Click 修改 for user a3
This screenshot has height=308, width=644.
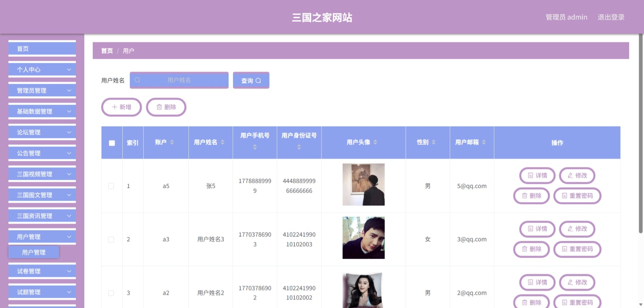[577, 229]
